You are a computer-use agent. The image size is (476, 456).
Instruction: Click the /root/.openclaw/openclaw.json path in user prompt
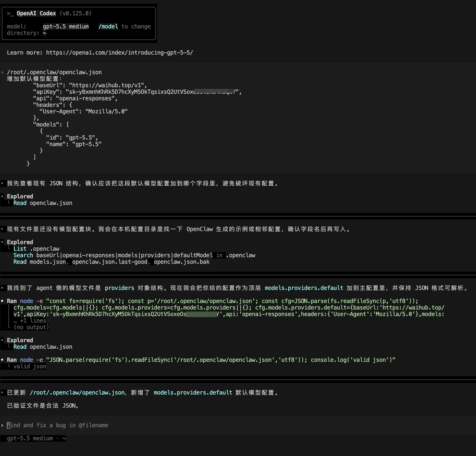[x=54, y=72]
